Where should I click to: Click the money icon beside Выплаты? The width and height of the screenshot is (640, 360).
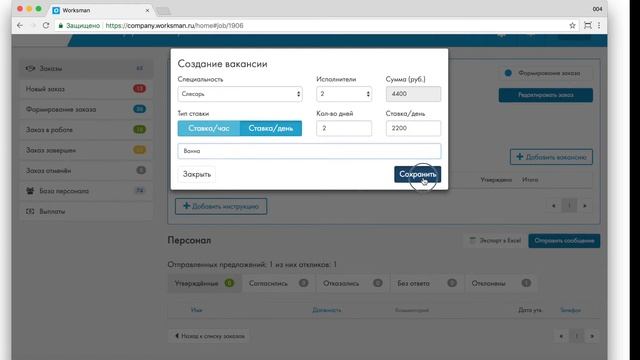30,211
